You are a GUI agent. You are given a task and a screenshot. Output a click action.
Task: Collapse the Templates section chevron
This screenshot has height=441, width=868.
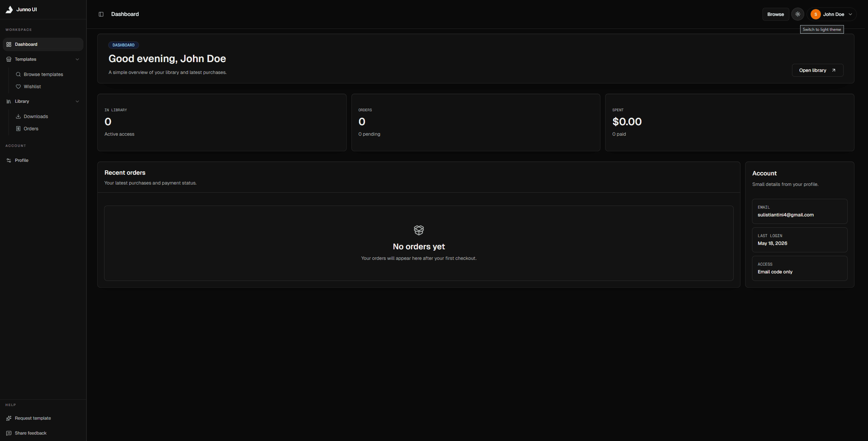[x=77, y=59]
